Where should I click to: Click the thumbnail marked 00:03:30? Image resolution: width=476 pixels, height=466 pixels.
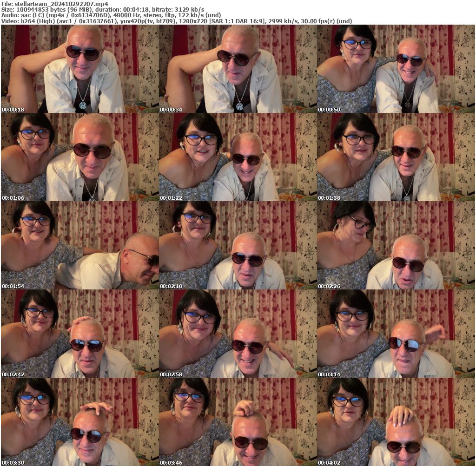pyautogui.click(x=79, y=422)
